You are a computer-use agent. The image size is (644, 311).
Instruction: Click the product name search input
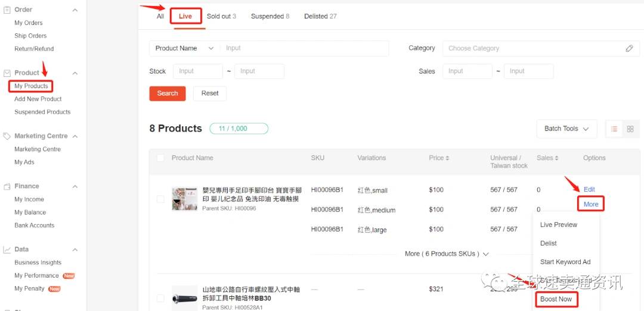pyautogui.click(x=304, y=48)
